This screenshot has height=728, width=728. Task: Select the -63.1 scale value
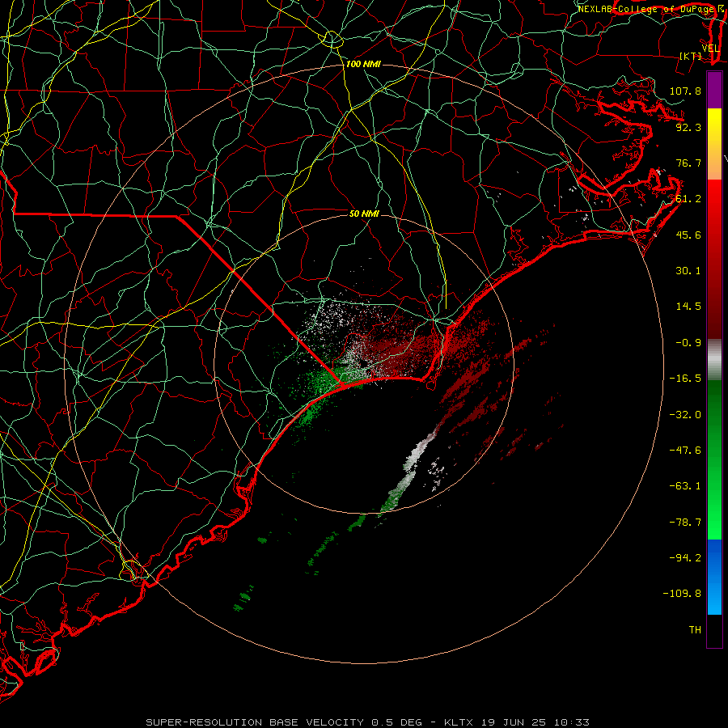685,486
